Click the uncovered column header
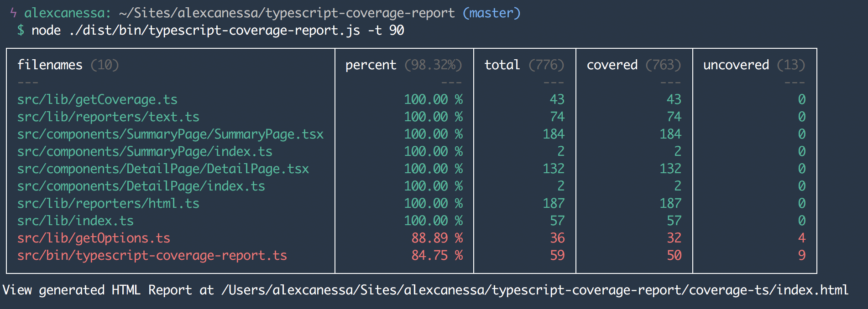The width and height of the screenshot is (868, 309). [736, 65]
